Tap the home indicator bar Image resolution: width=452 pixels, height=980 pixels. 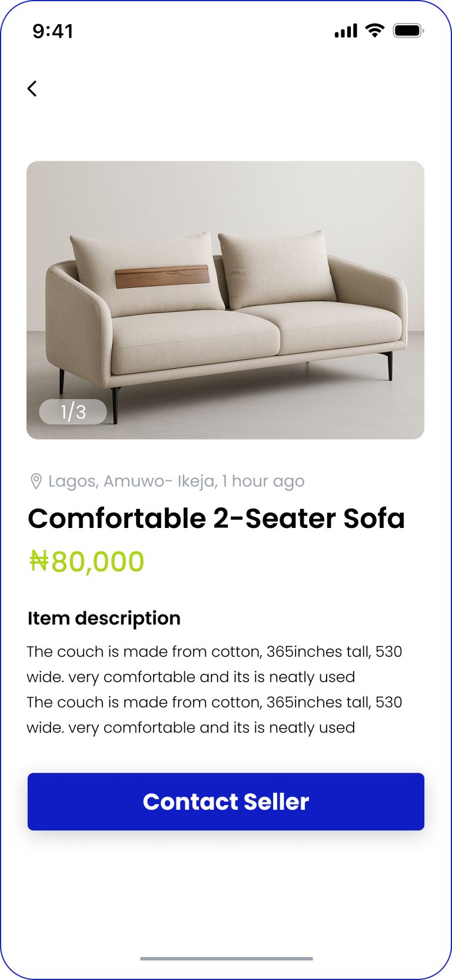227,959
